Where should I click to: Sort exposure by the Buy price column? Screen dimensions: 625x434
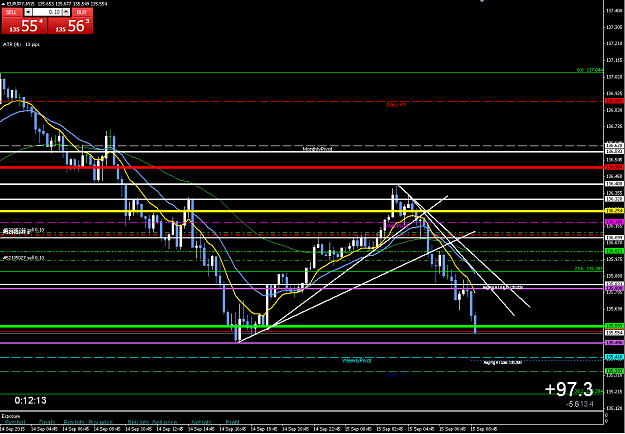tap(100, 422)
